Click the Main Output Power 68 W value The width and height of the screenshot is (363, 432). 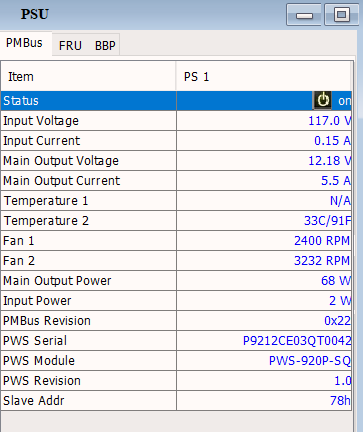[x=336, y=281]
